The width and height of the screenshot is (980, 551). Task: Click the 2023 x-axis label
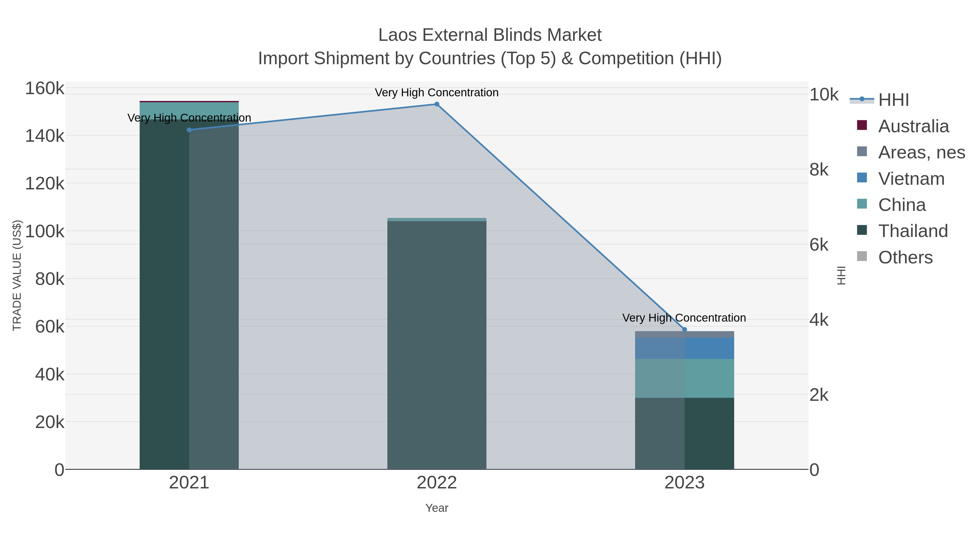[x=684, y=483]
